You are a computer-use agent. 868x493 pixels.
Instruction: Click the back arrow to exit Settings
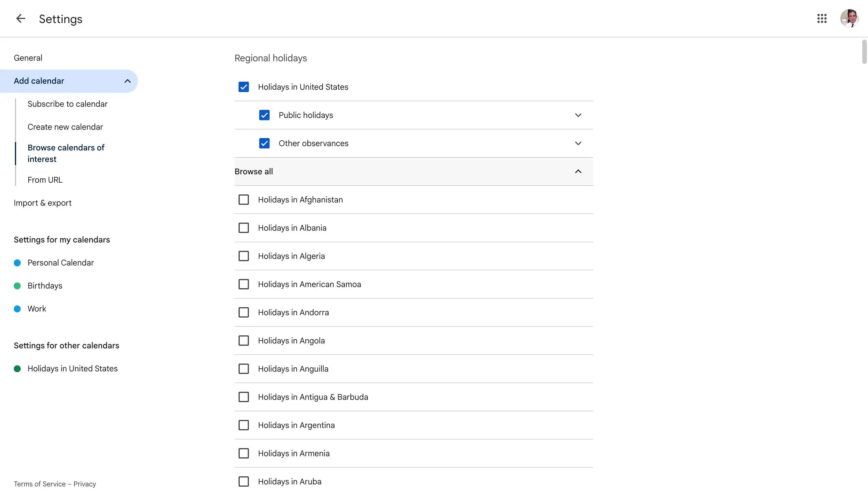click(x=20, y=19)
